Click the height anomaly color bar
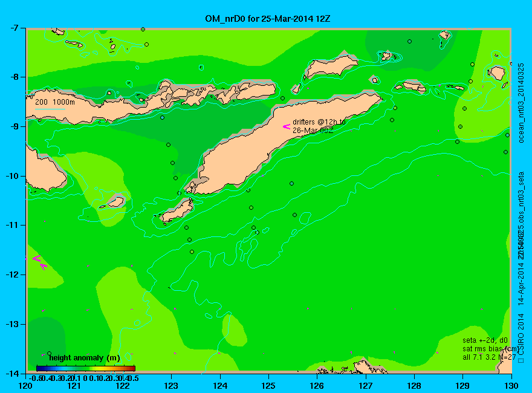532x393 pixels. pos(86,368)
